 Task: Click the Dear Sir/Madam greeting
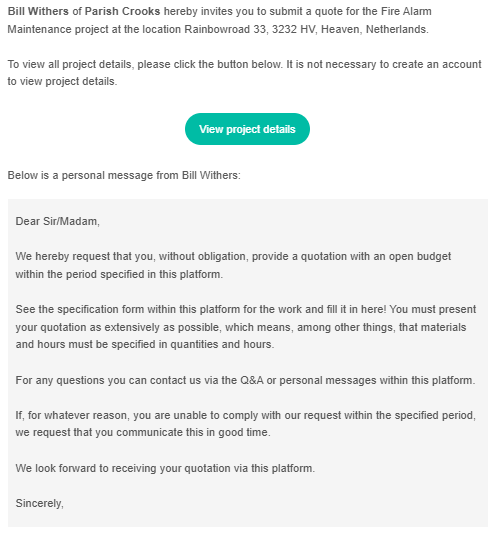click(x=58, y=221)
